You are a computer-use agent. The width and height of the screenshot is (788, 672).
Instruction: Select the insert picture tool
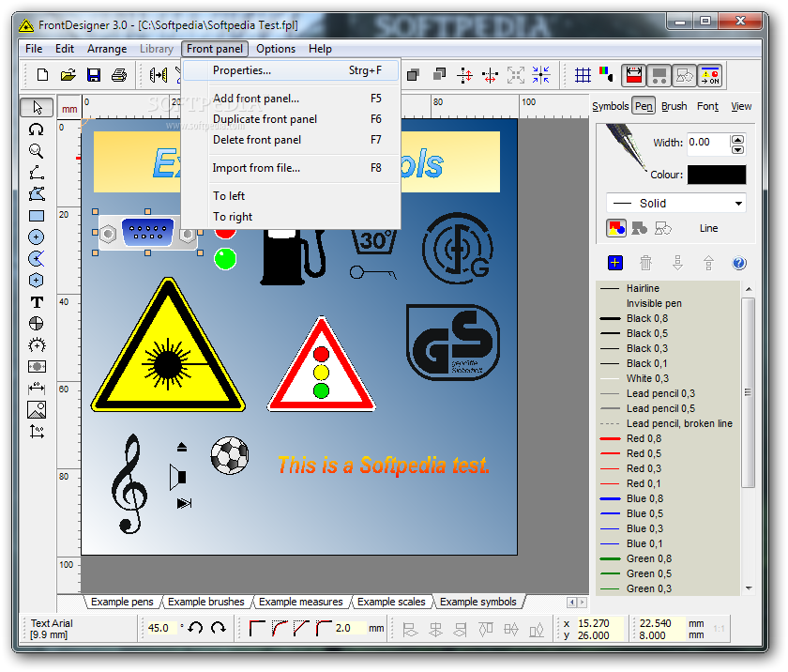37,409
